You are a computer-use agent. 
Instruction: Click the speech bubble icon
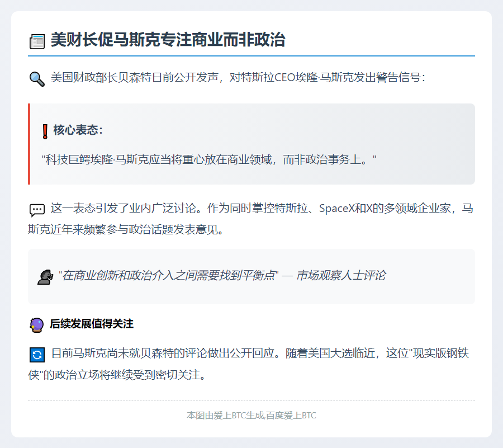coord(37,210)
